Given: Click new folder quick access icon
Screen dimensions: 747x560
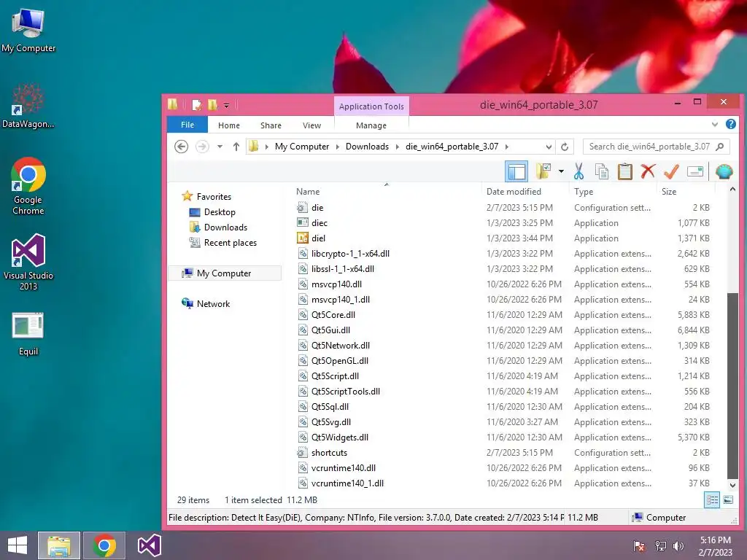Looking at the screenshot, I should click(x=213, y=105).
